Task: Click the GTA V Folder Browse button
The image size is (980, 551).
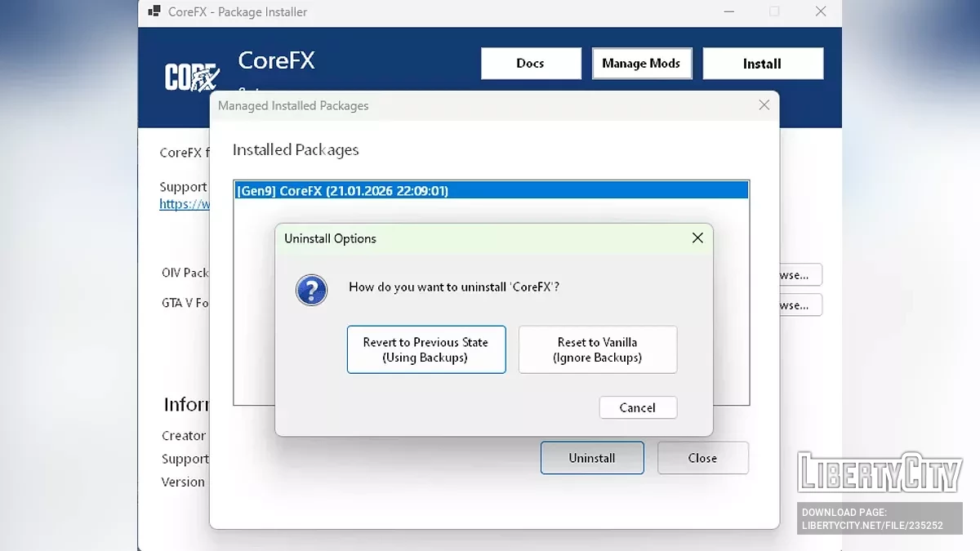Action: [799, 305]
